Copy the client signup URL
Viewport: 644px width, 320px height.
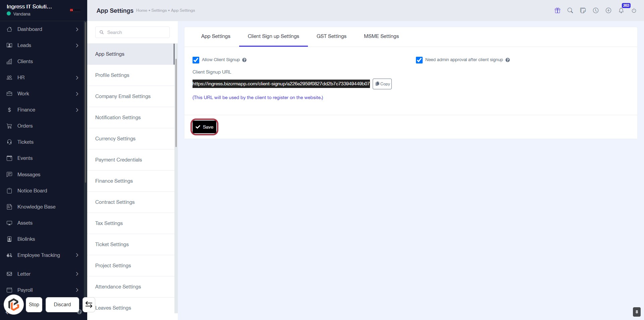coord(382,84)
